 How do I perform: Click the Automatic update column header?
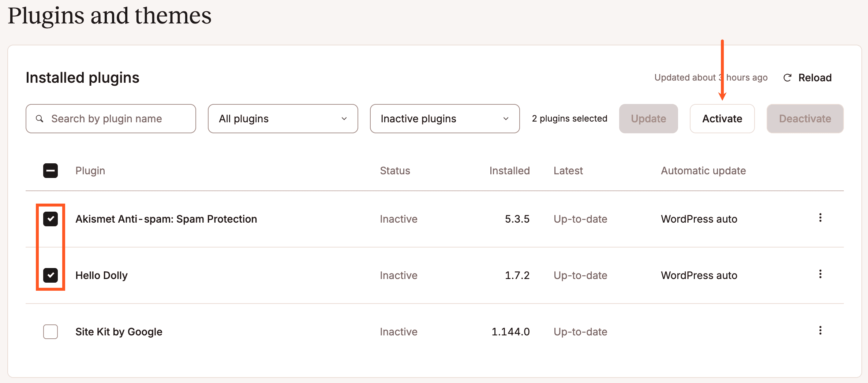point(703,171)
